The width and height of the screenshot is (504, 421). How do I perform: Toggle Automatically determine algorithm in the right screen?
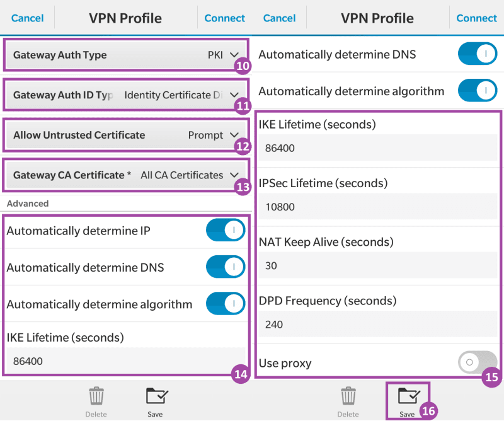click(477, 91)
